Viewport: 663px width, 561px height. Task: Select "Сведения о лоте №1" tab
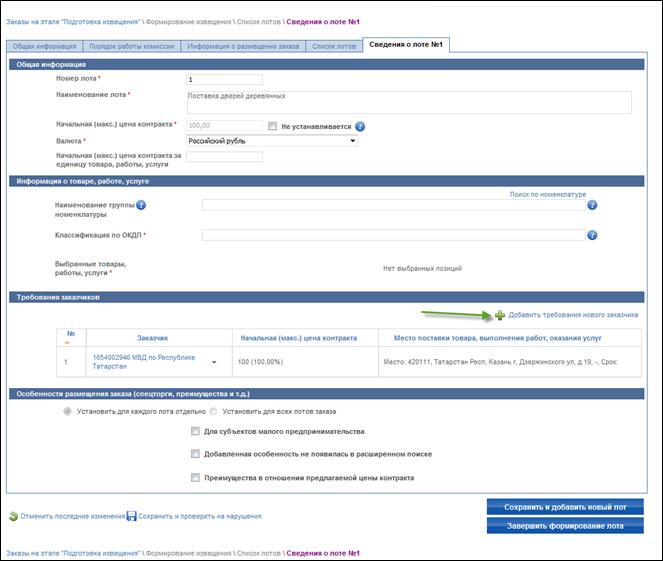(406, 44)
